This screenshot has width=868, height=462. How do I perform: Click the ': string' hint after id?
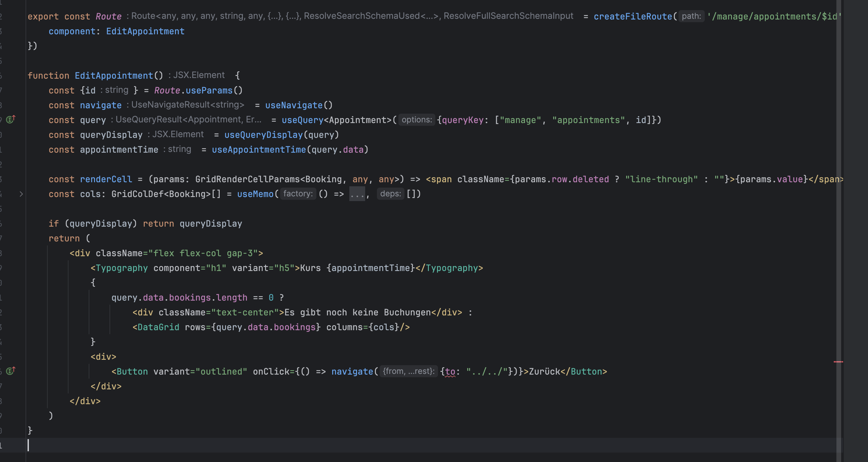click(x=114, y=90)
